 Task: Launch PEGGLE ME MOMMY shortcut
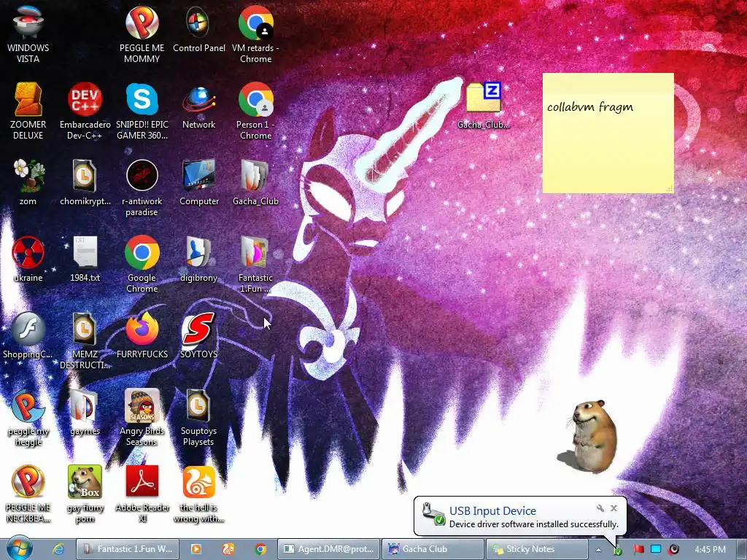click(x=142, y=34)
